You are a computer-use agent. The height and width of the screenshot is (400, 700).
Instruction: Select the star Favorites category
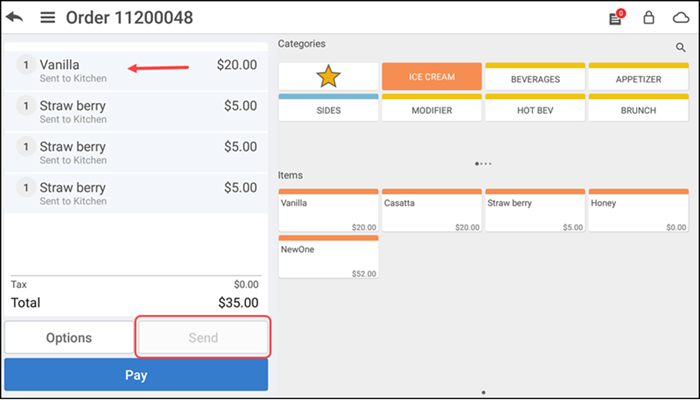coord(329,76)
